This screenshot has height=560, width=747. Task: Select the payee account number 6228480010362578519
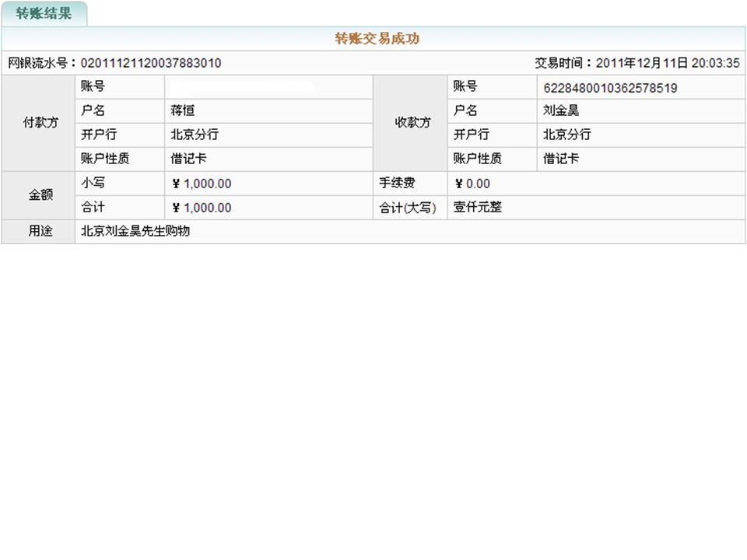[x=609, y=88]
